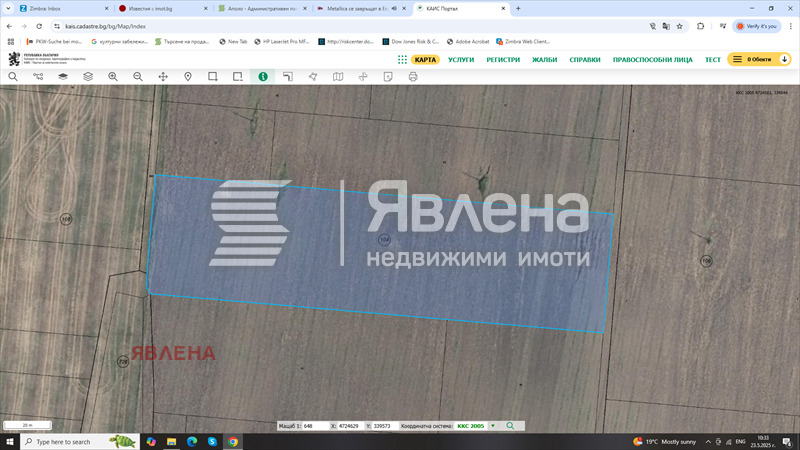The height and width of the screenshot is (450, 800).
Task: Open the apps grid icon beside КАРТА
Action: 402,60
